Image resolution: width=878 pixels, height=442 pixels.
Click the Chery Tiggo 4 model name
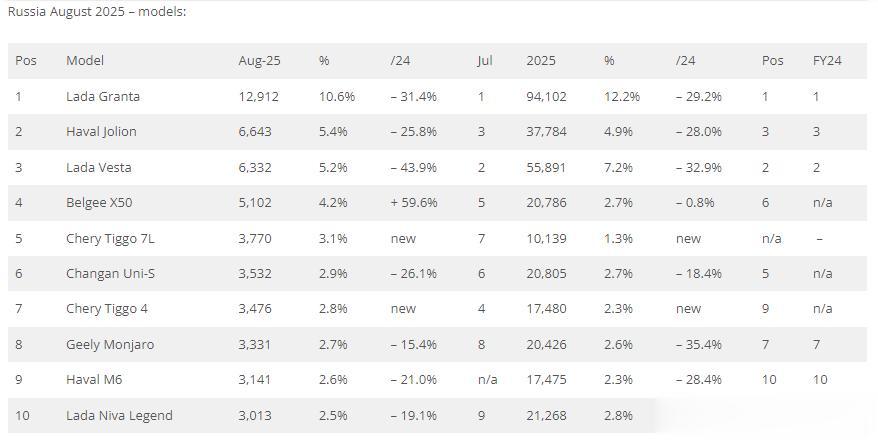coord(106,309)
